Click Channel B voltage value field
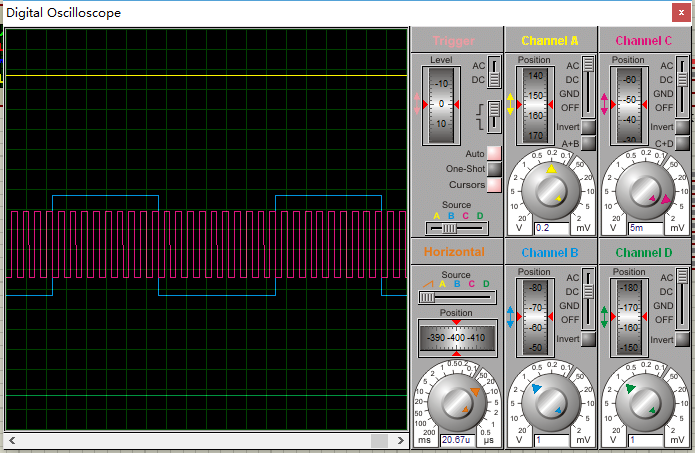This screenshot has height=453, width=695. pyautogui.click(x=551, y=440)
